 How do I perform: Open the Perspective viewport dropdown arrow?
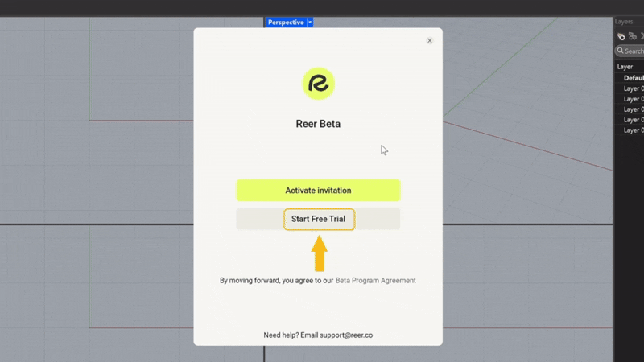click(310, 23)
